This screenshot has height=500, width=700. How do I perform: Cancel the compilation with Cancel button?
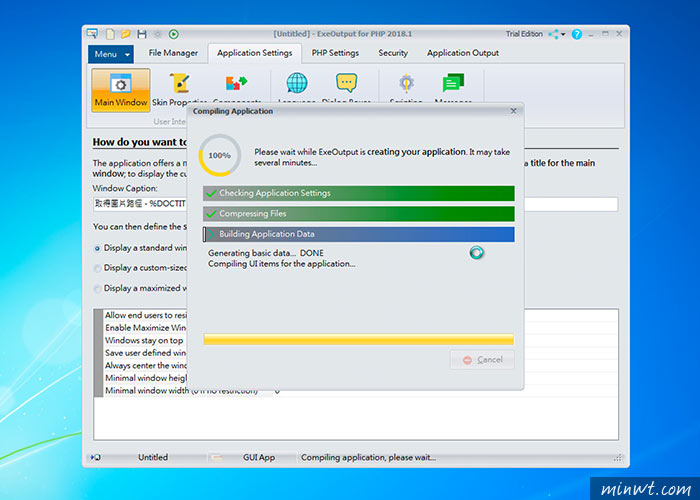(x=482, y=360)
